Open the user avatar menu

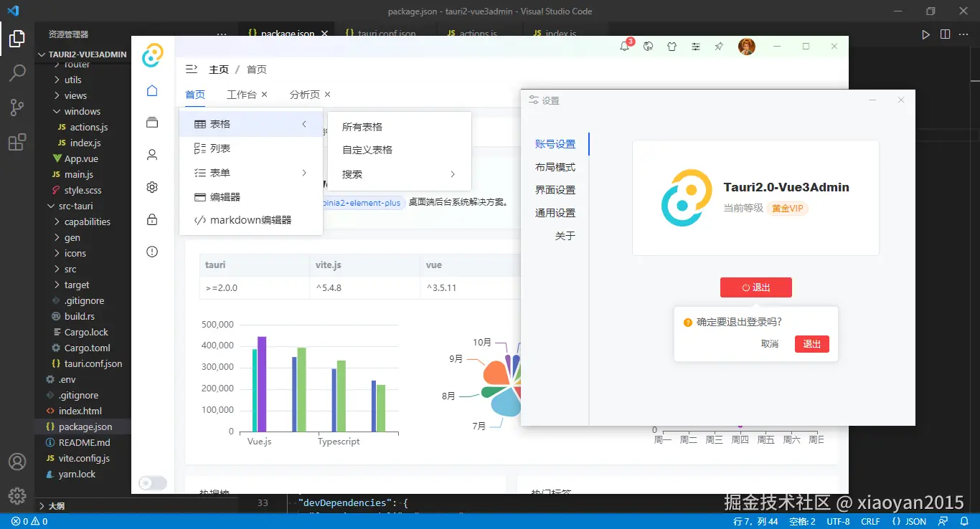[747, 47]
